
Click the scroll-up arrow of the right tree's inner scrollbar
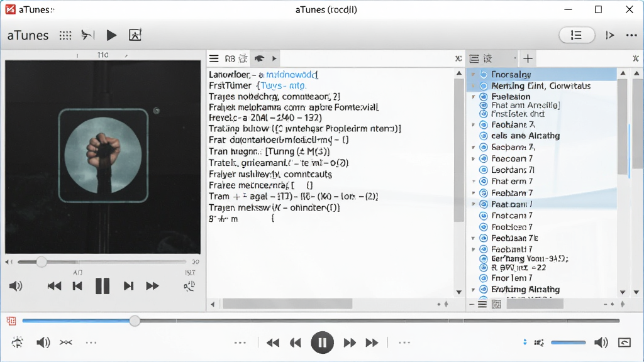623,73
